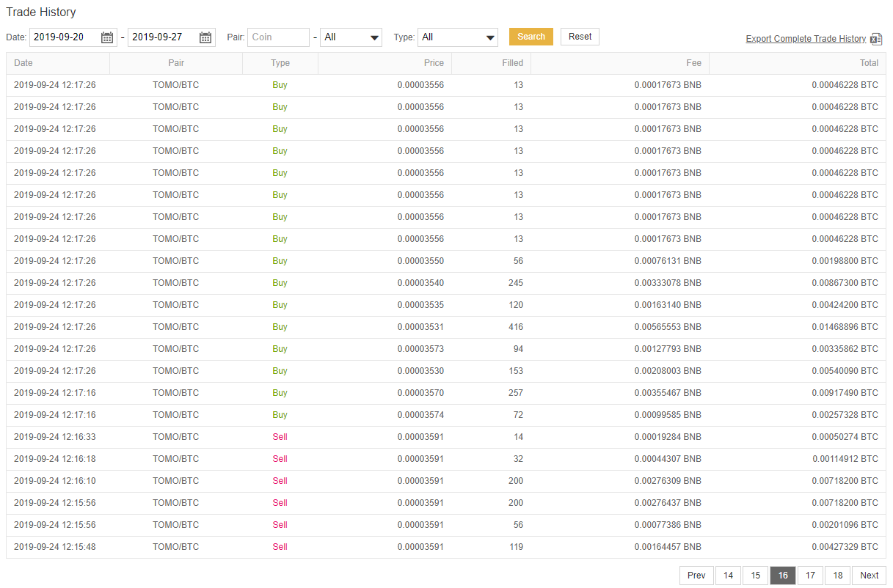Click filled amount 245
The width and height of the screenshot is (893, 588).
[x=516, y=283]
